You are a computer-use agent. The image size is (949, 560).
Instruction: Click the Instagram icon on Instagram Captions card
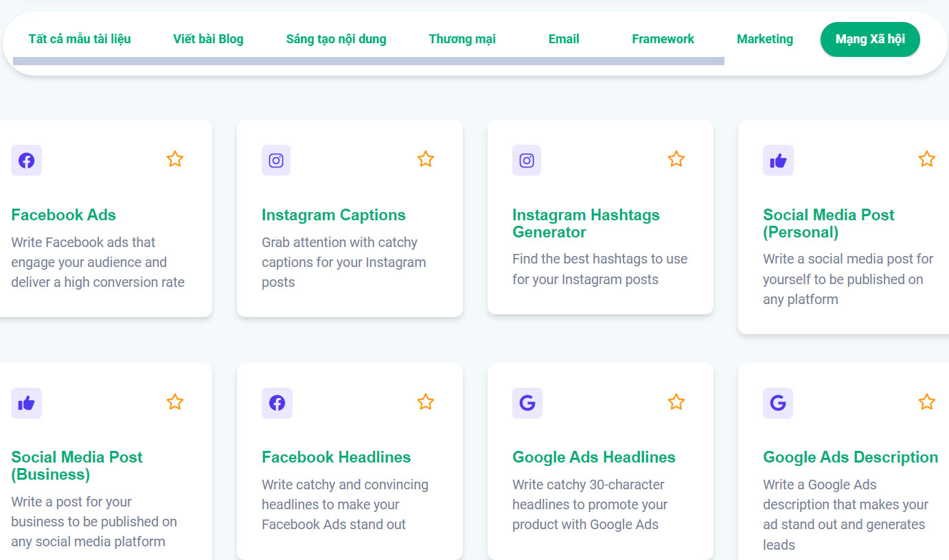(x=276, y=160)
